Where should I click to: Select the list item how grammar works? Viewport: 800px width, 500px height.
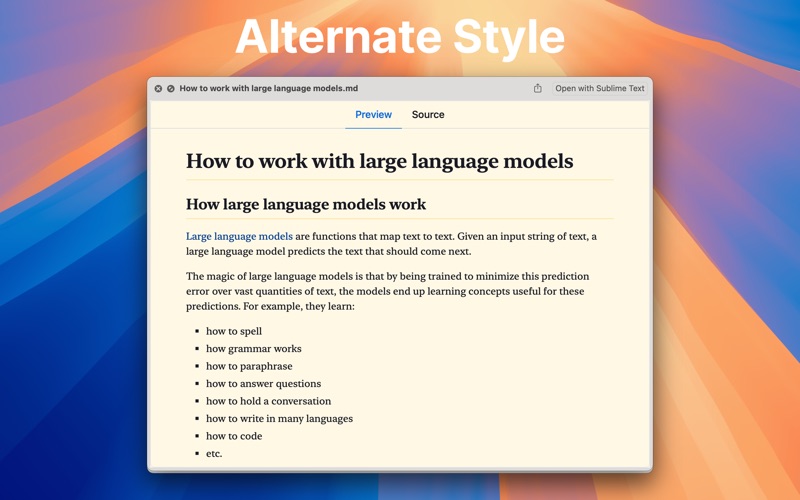254,348
